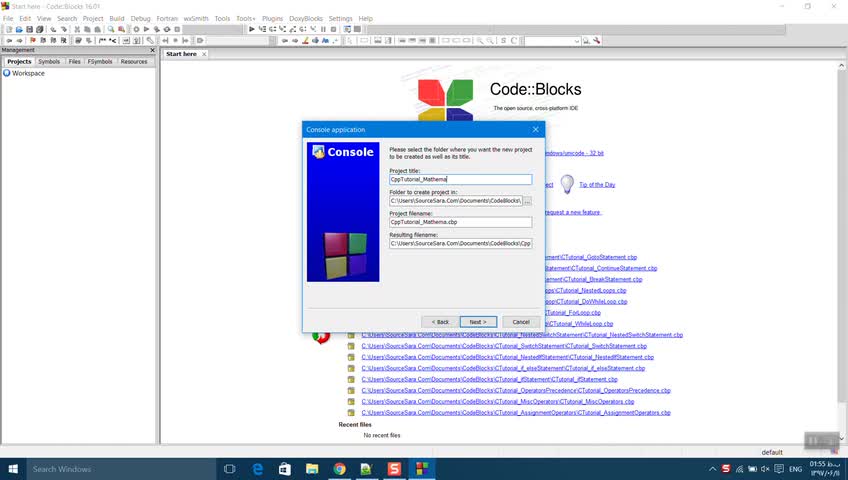848x480 pixels.
Task: Click the Save toolbar icon
Action: pyautogui.click(x=29, y=29)
